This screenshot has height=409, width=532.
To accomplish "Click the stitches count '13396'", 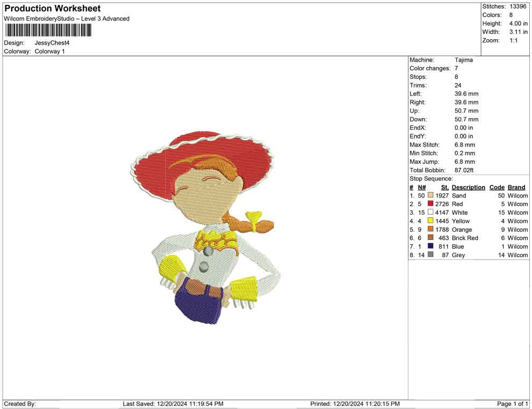I will 517,6.
